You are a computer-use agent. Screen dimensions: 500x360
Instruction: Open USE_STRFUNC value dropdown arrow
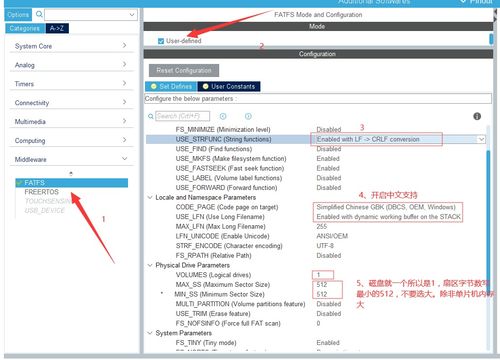(x=481, y=139)
